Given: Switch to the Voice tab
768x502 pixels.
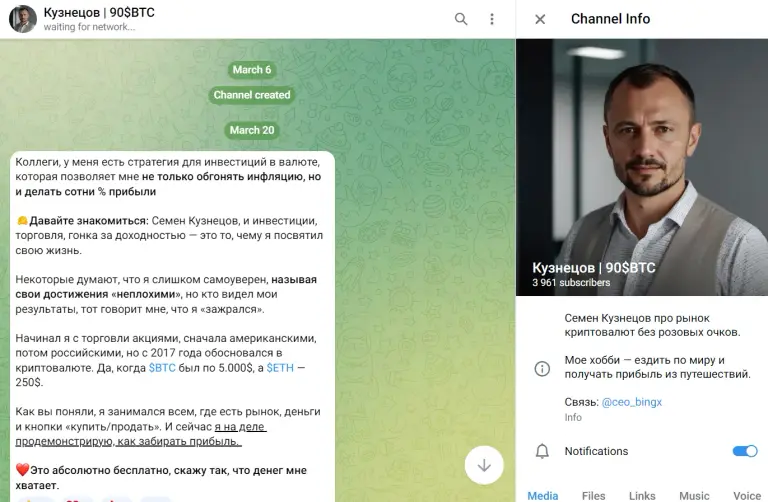Looking at the screenshot, I should coord(746,496).
